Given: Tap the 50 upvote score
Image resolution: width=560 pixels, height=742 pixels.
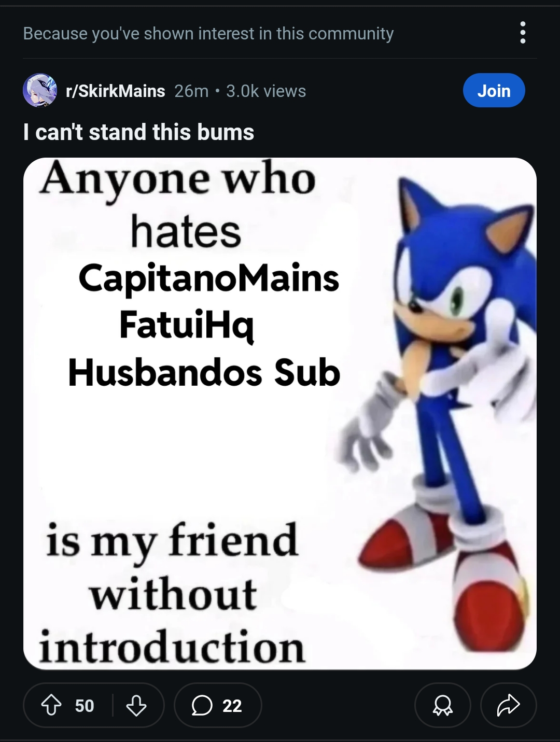Looking at the screenshot, I should point(85,706).
